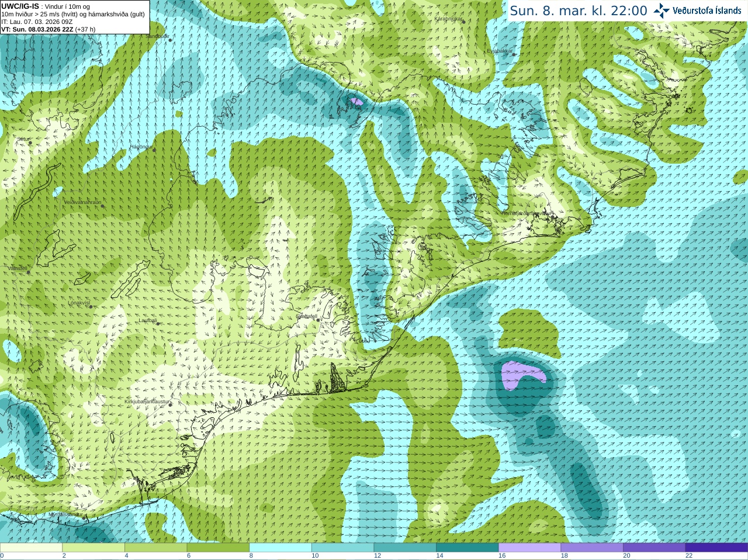Pick the 18–20 m/s purple legend swatch
748x560 pixels.
(592, 548)
